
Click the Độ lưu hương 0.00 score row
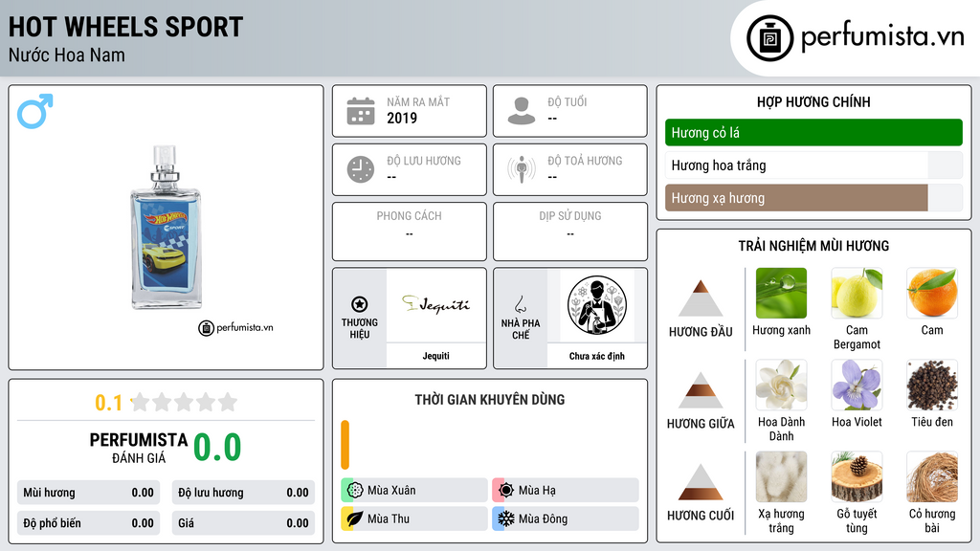[x=243, y=493]
